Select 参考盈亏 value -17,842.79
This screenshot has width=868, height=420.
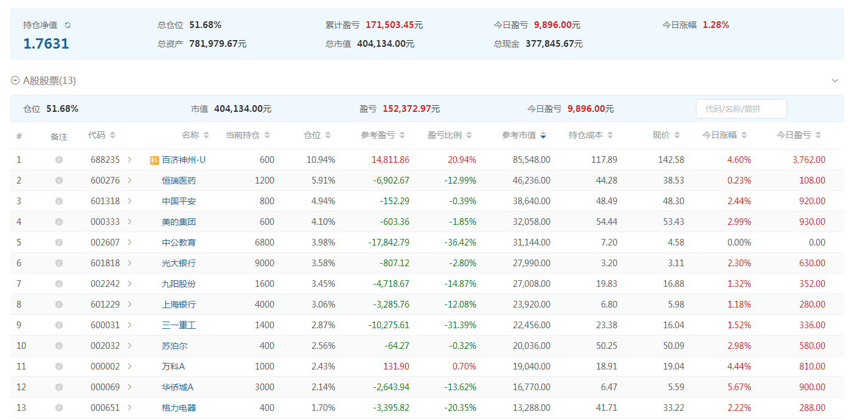[389, 243]
